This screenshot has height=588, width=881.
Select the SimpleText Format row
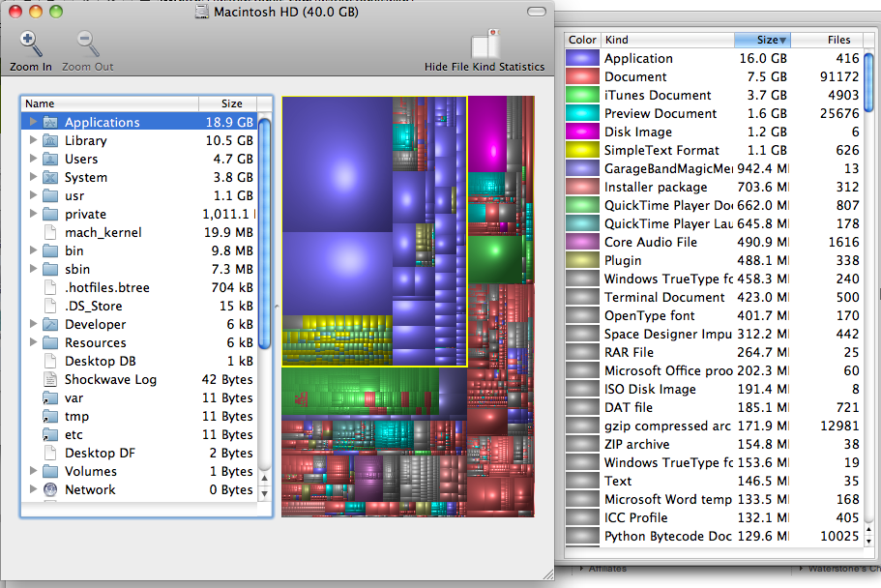(x=661, y=151)
